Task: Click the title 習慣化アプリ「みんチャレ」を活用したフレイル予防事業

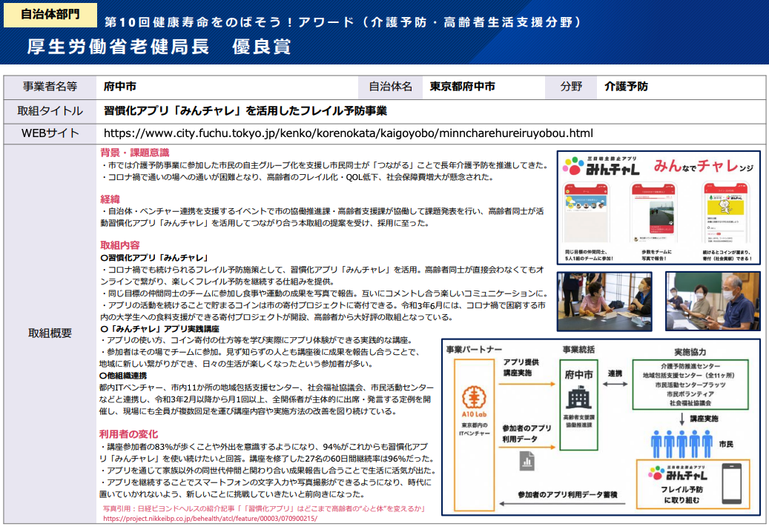Action: click(245, 111)
